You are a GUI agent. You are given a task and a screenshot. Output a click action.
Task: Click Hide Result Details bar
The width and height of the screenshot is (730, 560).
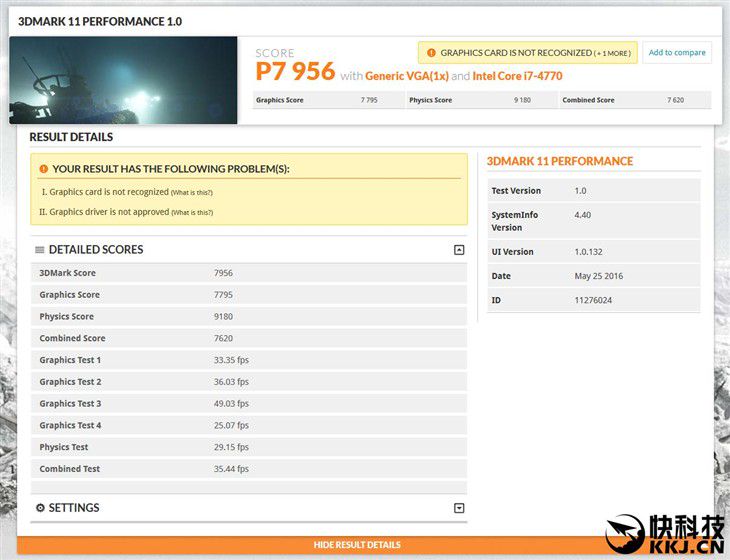(x=357, y=545)
